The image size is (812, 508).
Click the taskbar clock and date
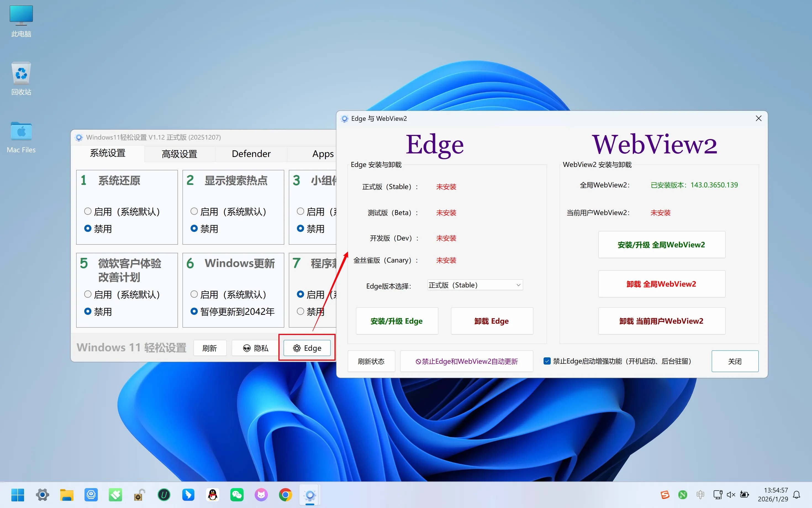773,494
